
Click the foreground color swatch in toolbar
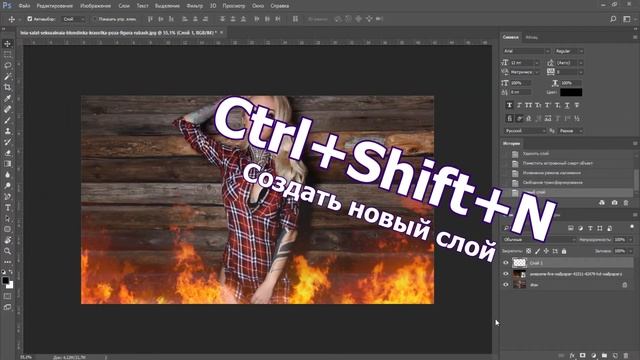pyautogui.click(x=5, y=280)
